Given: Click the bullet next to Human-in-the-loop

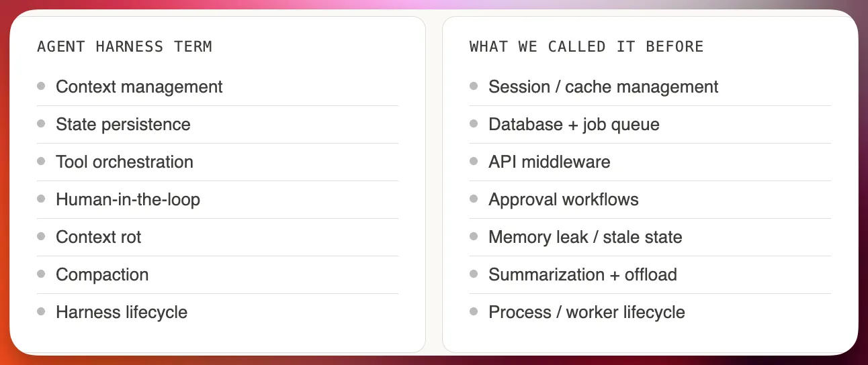Looking at the screenshot, I should coord(41,199).
